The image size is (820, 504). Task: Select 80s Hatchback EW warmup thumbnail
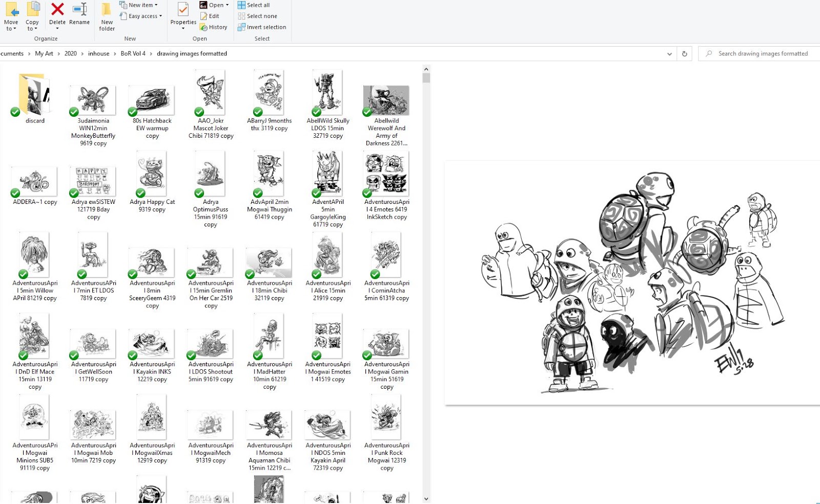[x=152, y=100]
